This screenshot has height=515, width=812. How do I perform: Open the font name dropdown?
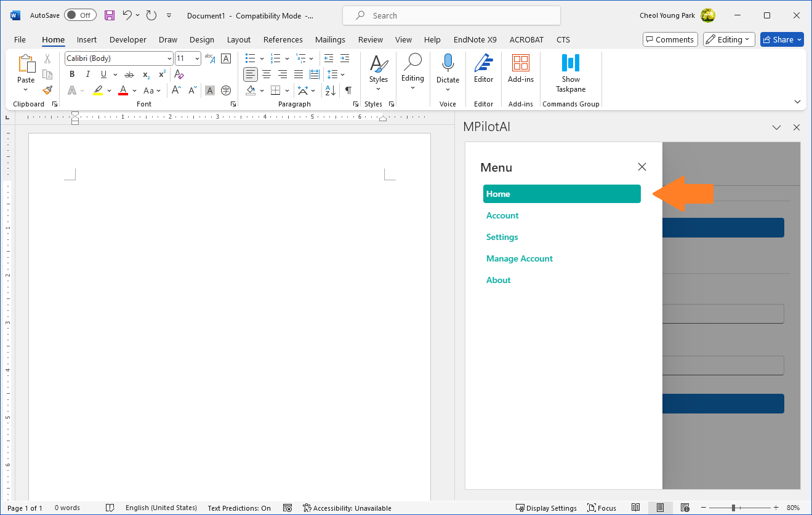pyautogui.click(x=169, y=58)
